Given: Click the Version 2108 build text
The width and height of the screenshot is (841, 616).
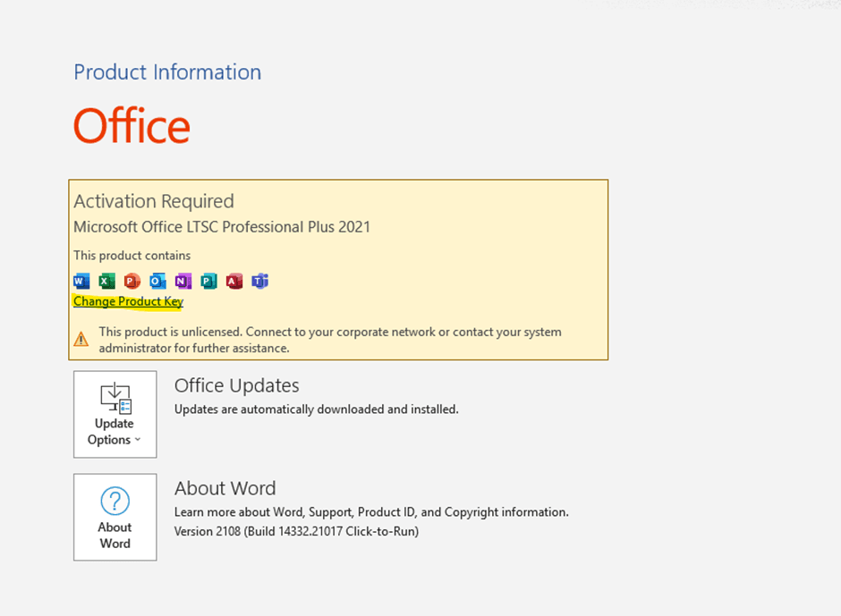Looking at the screenshot, I should [x=296, y=531].
